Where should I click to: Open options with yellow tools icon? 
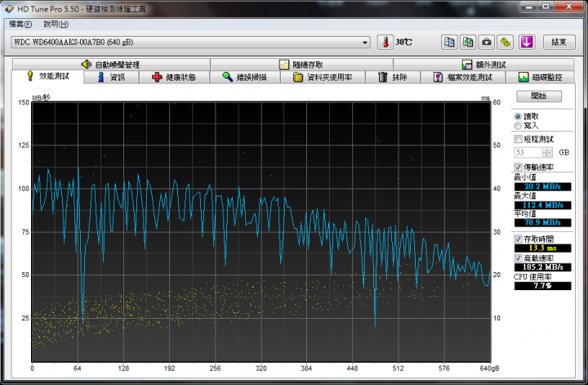tap(506, 42)
